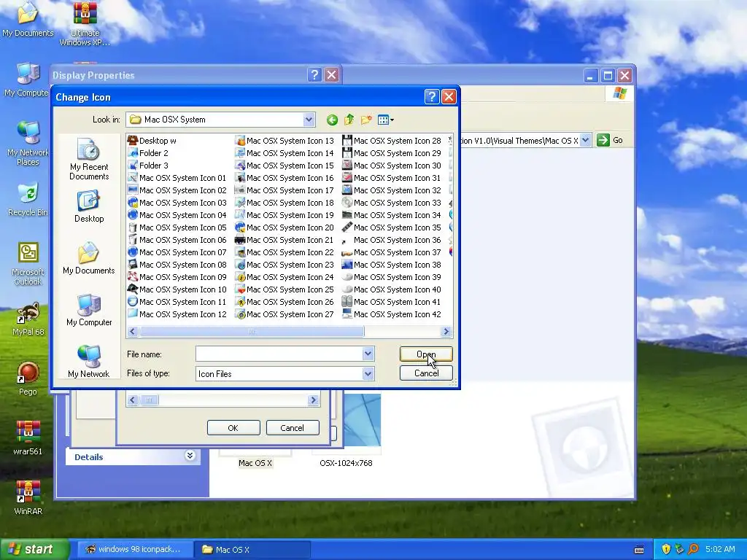This screenshot has width=747, height=560.
Task: Open My Recent Documents in places bar
Action: point(89,159)
